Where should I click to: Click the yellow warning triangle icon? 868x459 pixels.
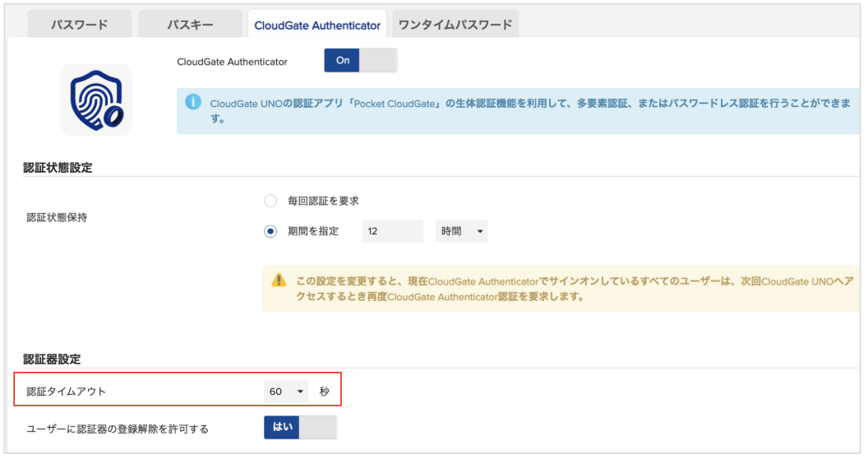(279, 280)
